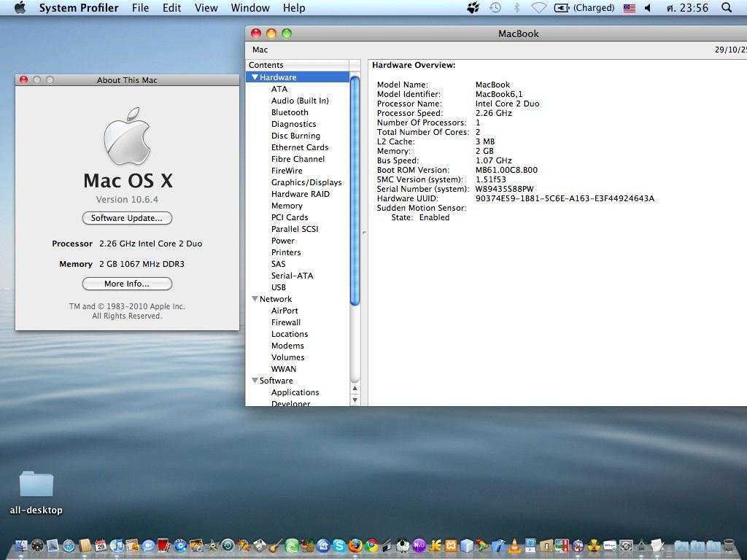Click the Growl paw menu bar icon
The height and width of the screenshot is (560, 747).
point(473,7)
